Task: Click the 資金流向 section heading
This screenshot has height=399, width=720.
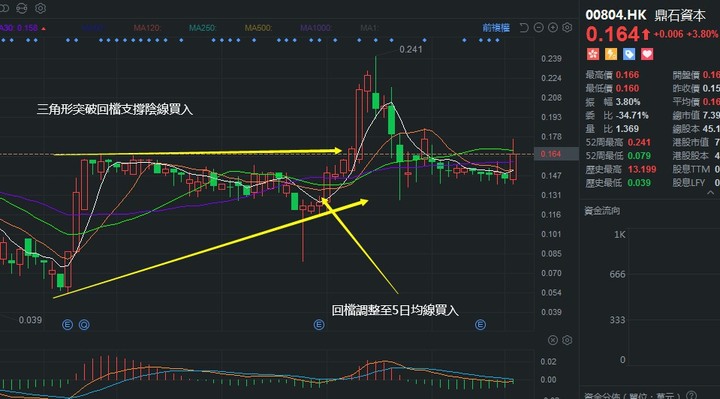Action: click(x=602, y=211)
